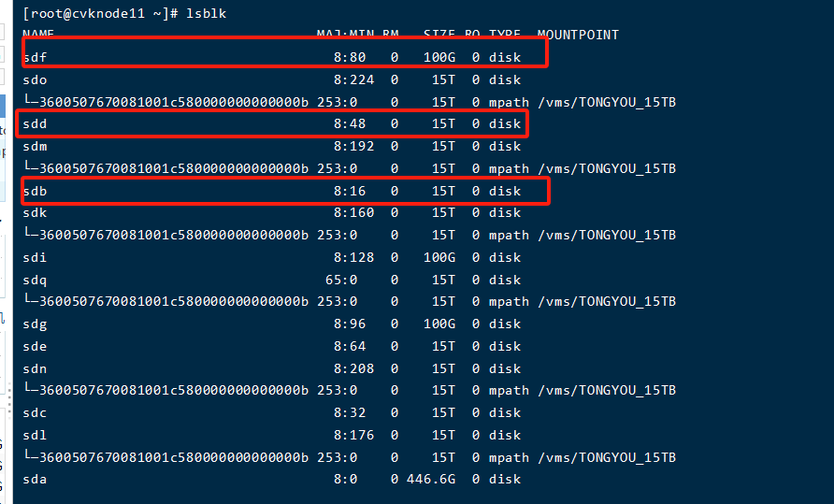Click the 8:48 device number
This screenshot has width=834, height=504.
(350, 124)
